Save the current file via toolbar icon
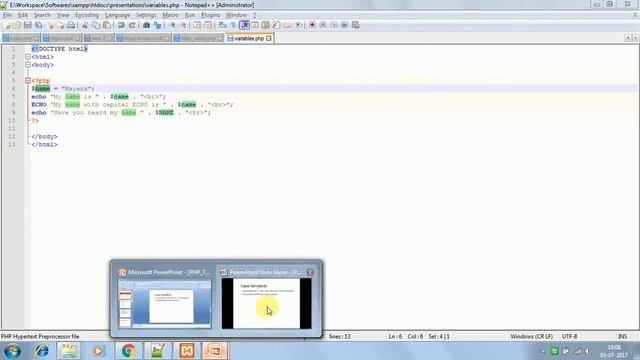The height and width of the screenshot is (360, 640). 27,25
